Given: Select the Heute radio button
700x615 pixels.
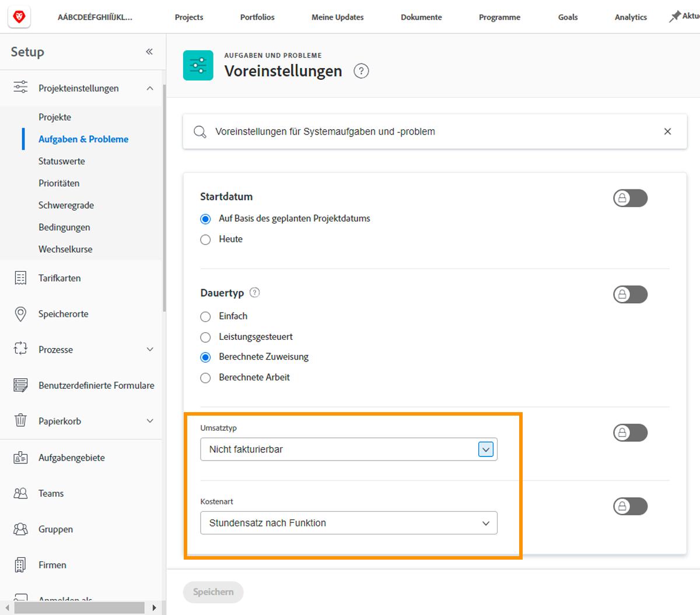Looking at the screenshot, I should coord(205,239).
